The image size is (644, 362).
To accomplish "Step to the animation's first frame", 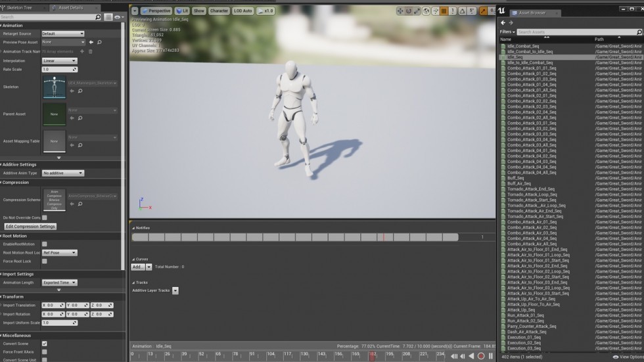I will 454,356.
